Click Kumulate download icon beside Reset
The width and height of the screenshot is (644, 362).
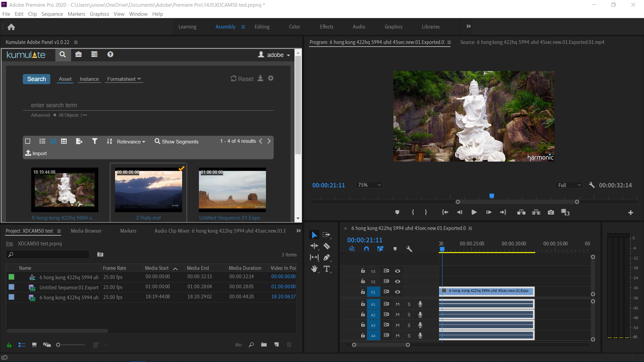(x=260, y=78)
